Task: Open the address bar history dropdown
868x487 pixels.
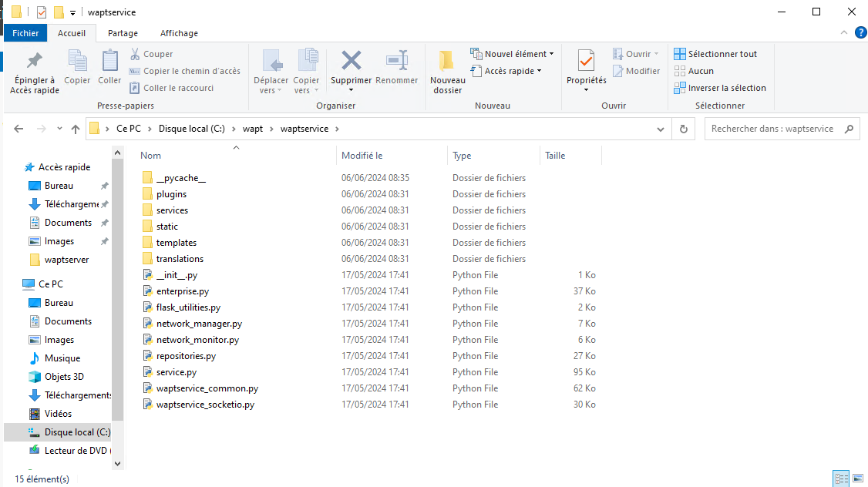Action: coord(661,129)
